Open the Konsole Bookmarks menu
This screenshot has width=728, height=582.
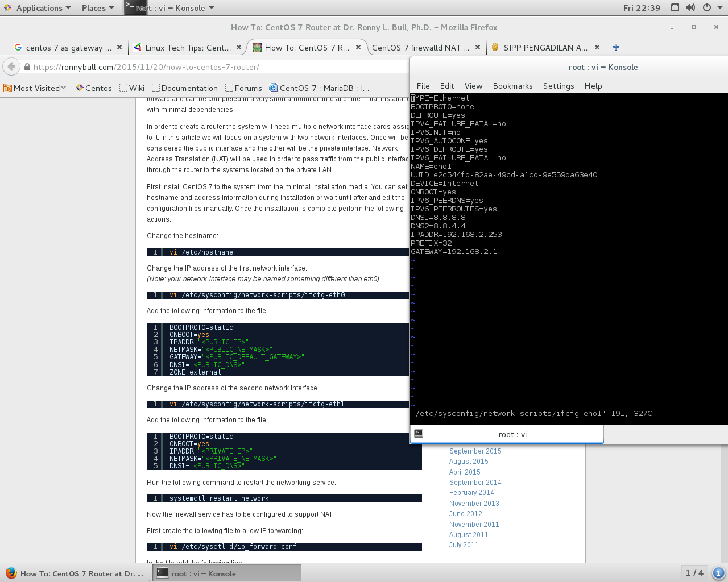pos(512,86)
